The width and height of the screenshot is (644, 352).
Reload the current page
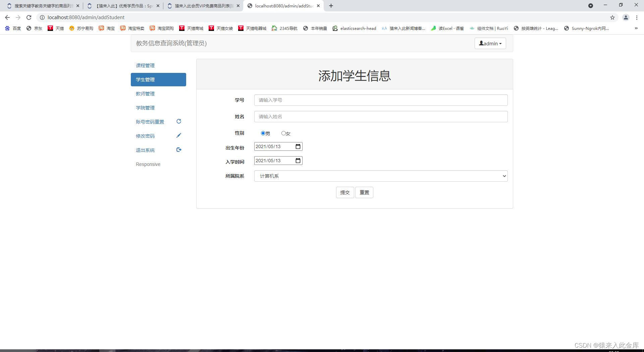(x=29, y=17)
